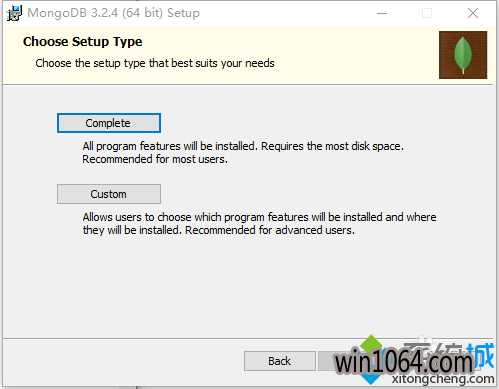Click text 'Recommended for advanced users.'
The width and height of the screenshot is (499, 389).
(270, 230)
